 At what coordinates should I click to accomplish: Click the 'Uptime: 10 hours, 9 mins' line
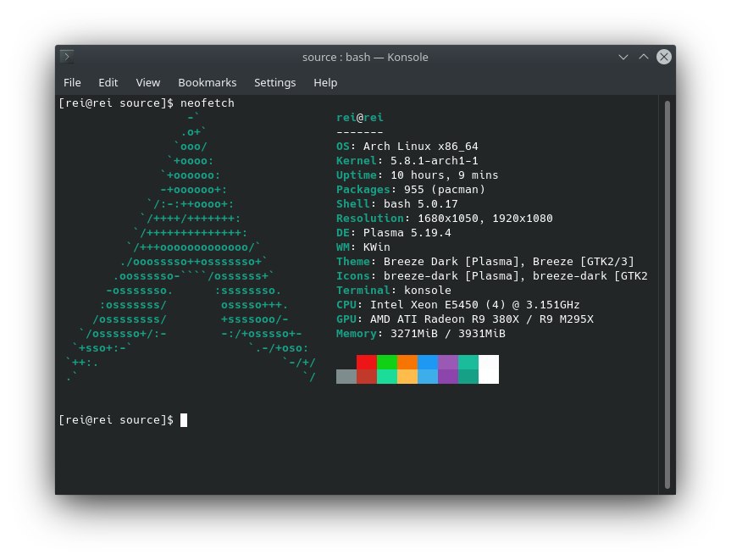point(418,175)
